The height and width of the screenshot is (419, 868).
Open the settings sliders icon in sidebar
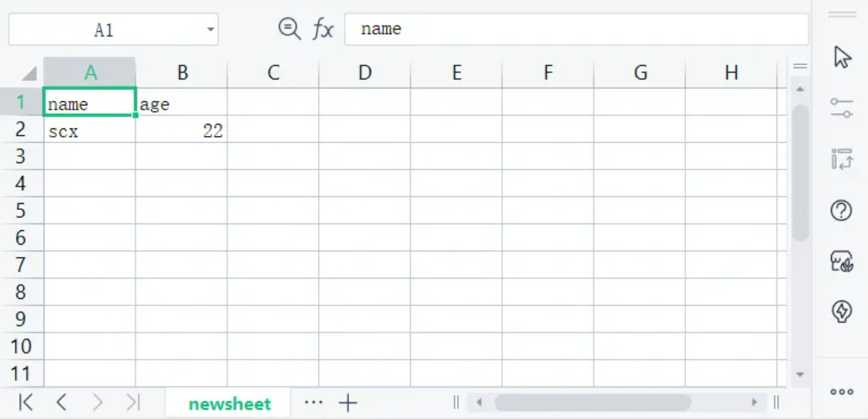tap(842, 107)
